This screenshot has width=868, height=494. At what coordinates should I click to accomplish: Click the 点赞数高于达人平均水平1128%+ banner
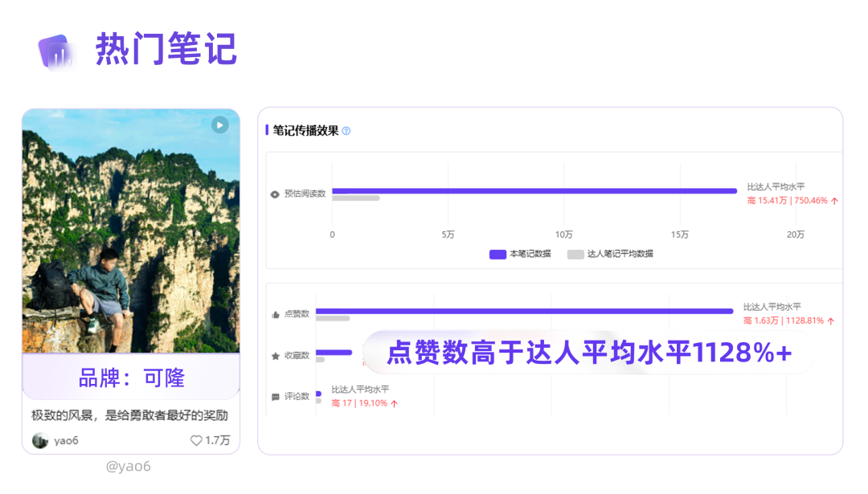click(589, 353)
